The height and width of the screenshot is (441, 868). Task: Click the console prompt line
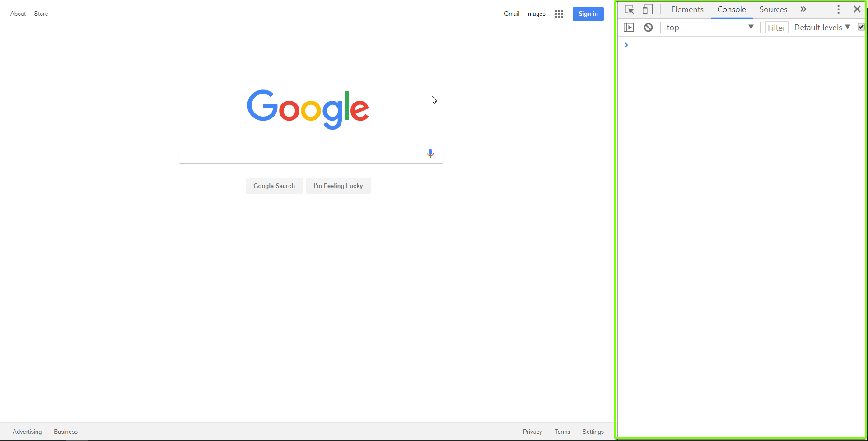point(741,45)
